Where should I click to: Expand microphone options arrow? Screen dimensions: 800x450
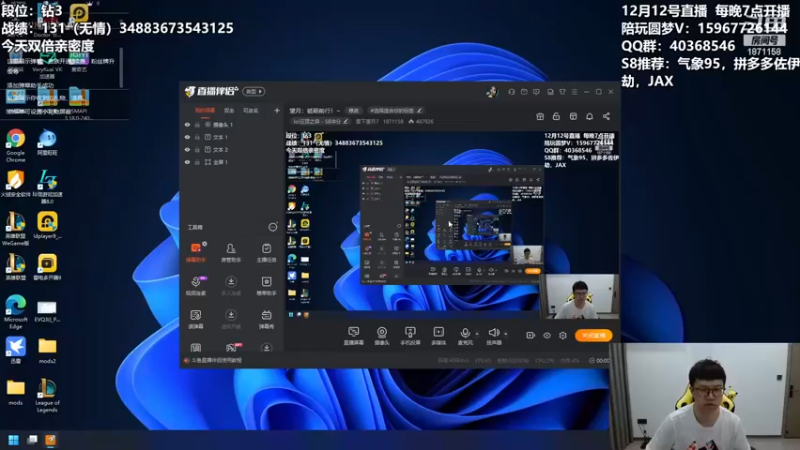[x=477, y=334]
